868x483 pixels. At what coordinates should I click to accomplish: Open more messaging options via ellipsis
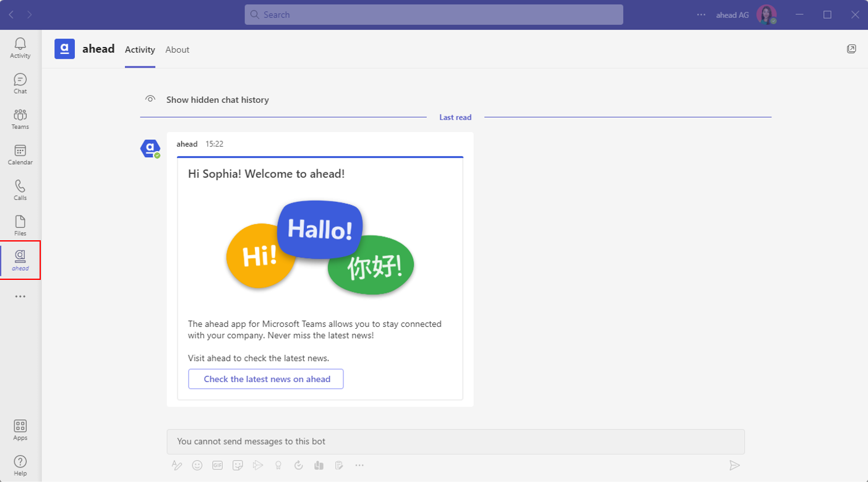point(359,465)
